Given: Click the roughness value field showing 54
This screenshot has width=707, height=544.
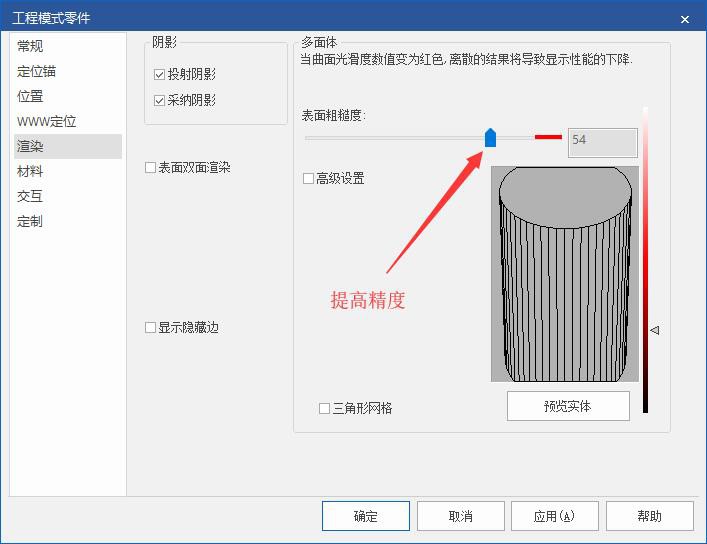Looking at the screenshot, I should click(x=602, y=142).
